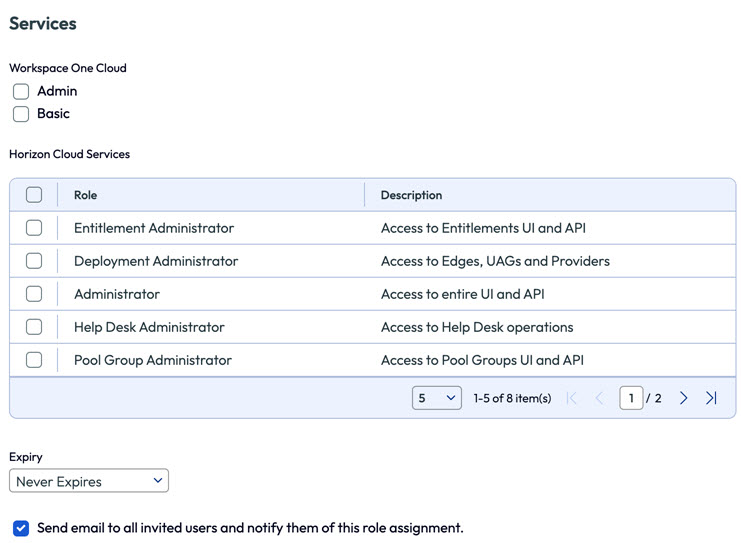Click 'Access to Pool Groups UI and API' description
741x543 pixels.
point(483,361)
